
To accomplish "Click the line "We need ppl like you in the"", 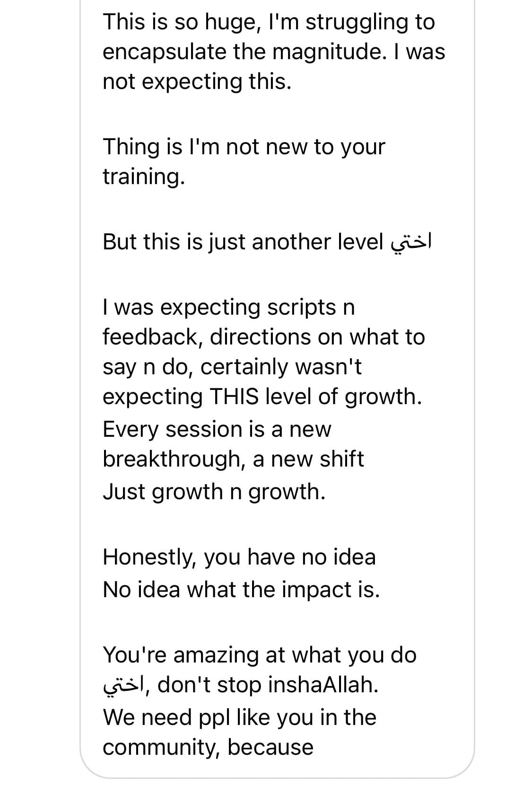I will click(239, 717).
